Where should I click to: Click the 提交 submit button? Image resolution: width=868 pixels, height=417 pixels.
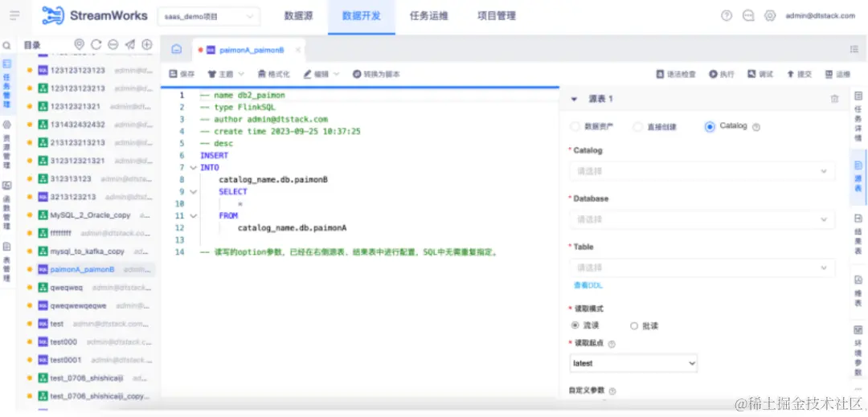coord(799,74)
